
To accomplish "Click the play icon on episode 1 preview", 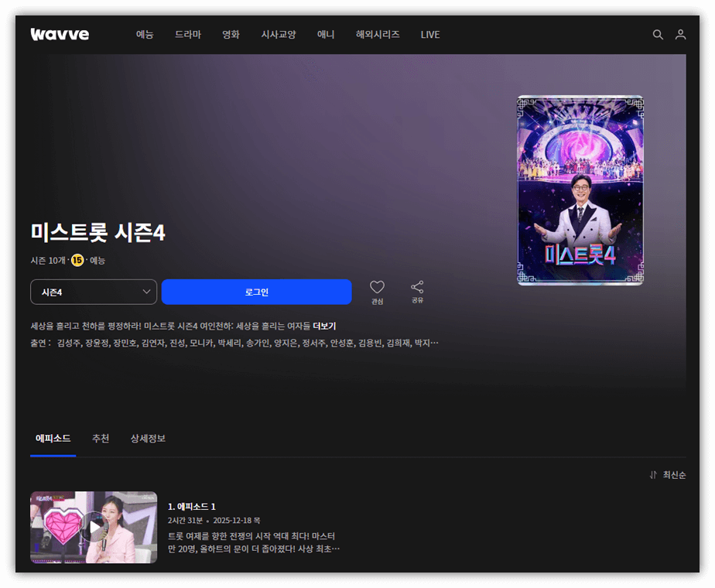I will pos(93,527).
